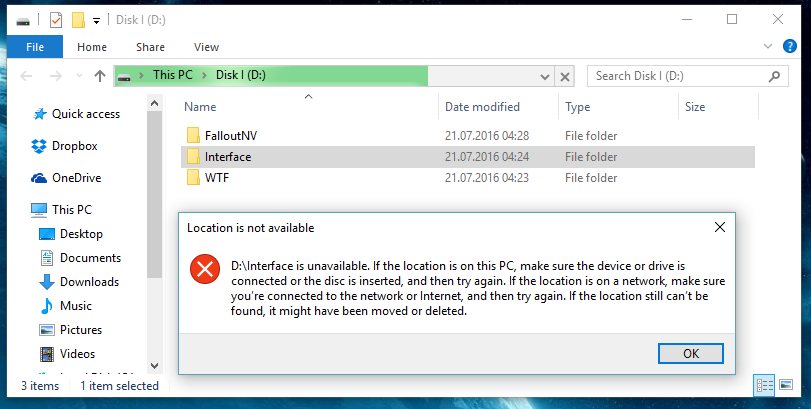The height and width of the screenshot is (409, 811).
Task: Click the New folder icon in title bar
Action: 78,20
